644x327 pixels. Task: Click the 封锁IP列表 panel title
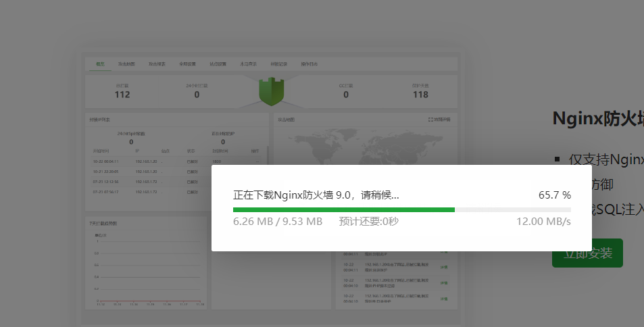tap(99, 120)
